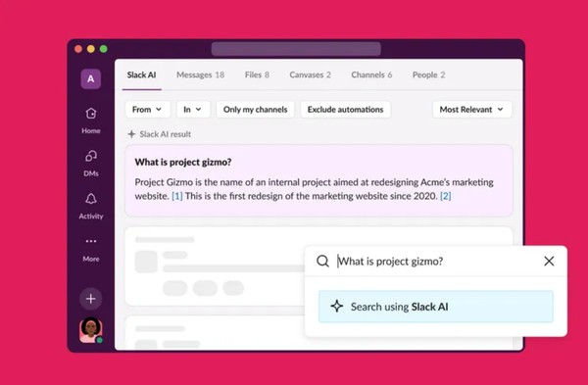Switch to the Messages 18 tab
Image resolution: width=588 pixels, height=385 pixels.
tap(200, 75)
